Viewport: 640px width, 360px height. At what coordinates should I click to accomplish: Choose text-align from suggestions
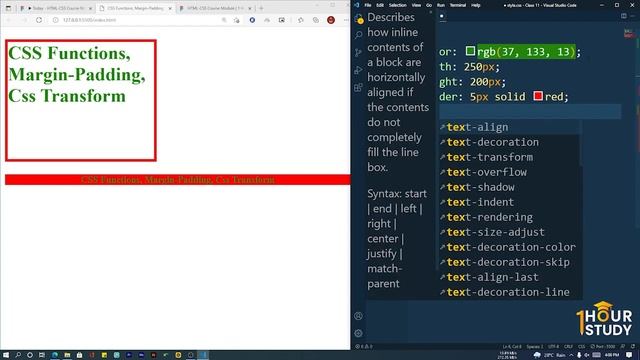pos(509,127)
